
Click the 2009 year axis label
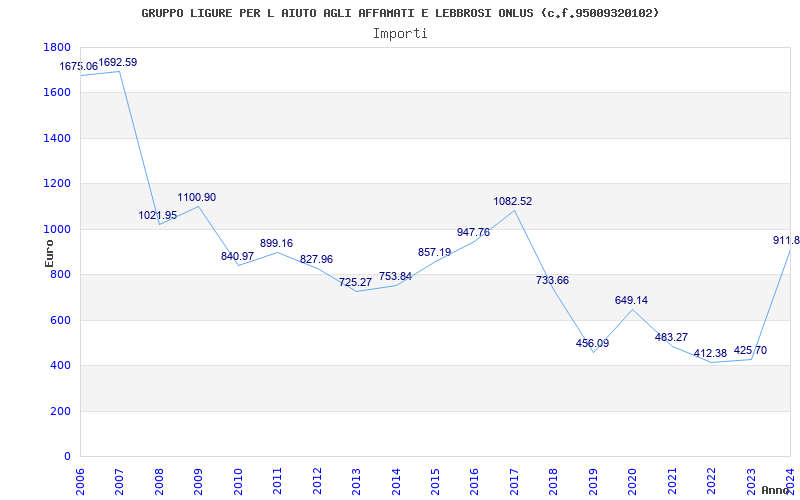point(198,482)
